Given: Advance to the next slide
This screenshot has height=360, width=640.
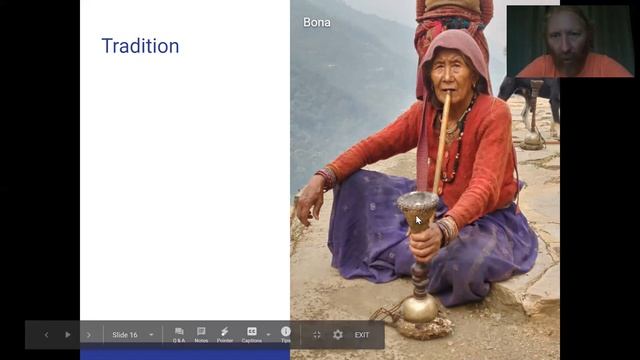Looking at the screenshot, I should click(89, 335).
